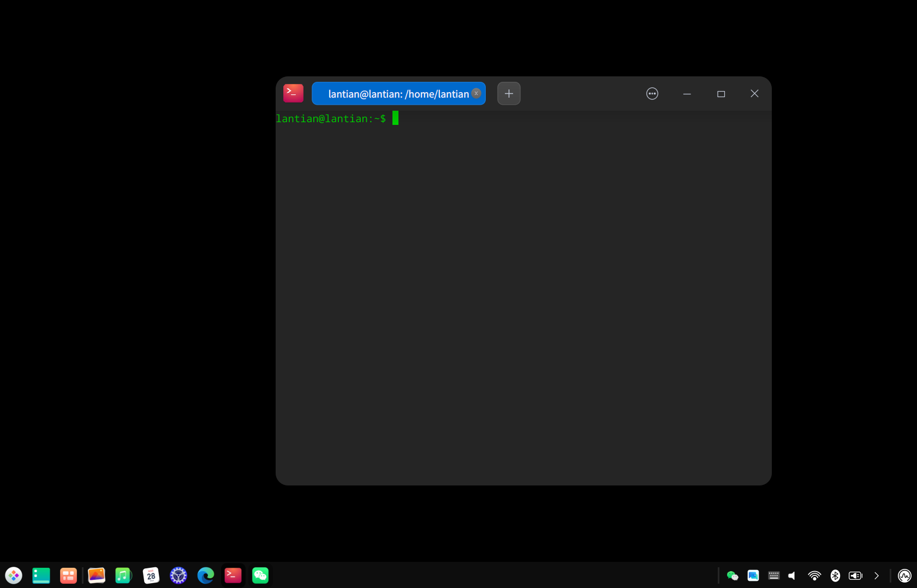Close the lantian@lantian terminal tab

tap(477, 93)
